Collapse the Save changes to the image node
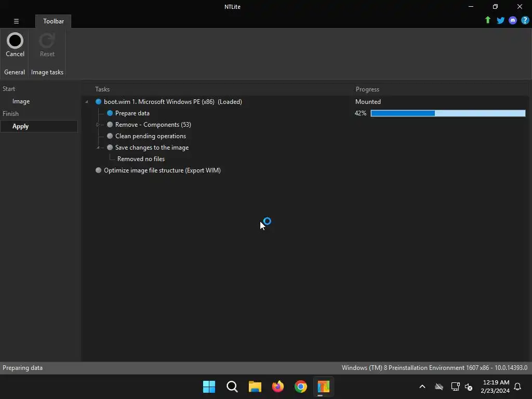The width and height of the screenshot is (532, 399). click(x=98, y=147)
